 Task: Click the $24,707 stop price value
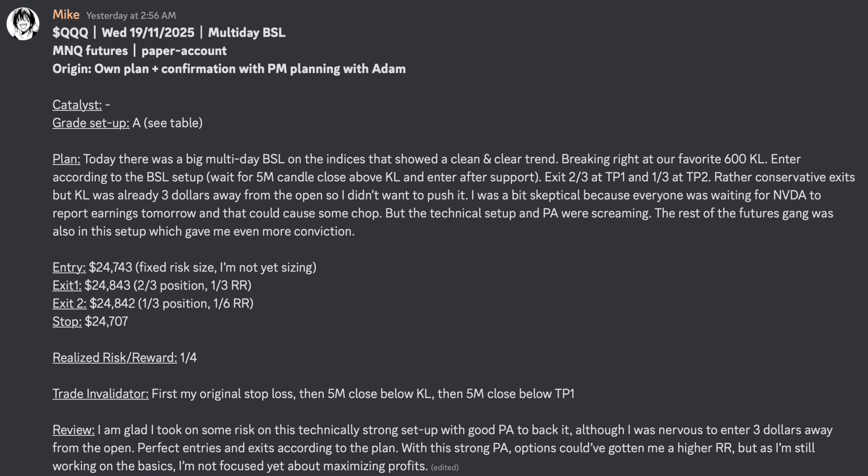pos(106,322)
